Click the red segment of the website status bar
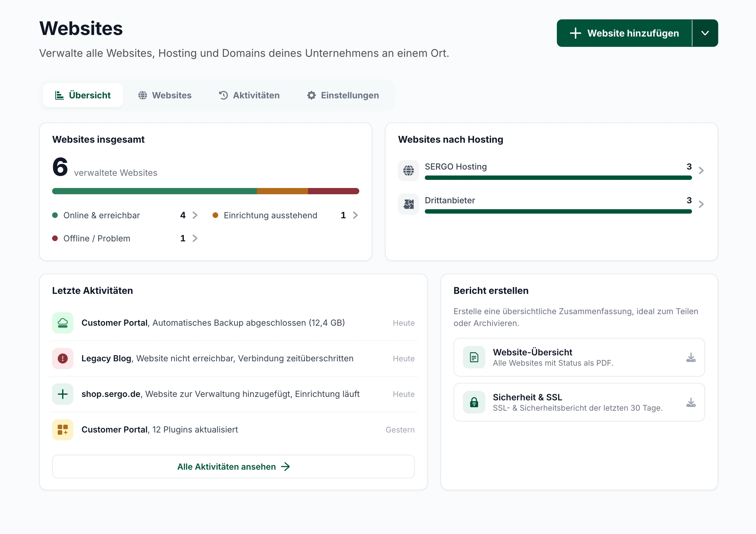 pyautogui.click(x=334, y=191)
